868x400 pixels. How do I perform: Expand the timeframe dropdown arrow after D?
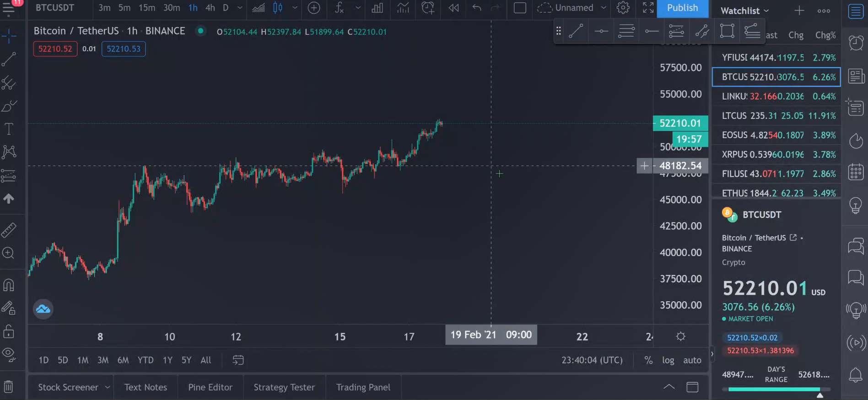tap(239, 8)
